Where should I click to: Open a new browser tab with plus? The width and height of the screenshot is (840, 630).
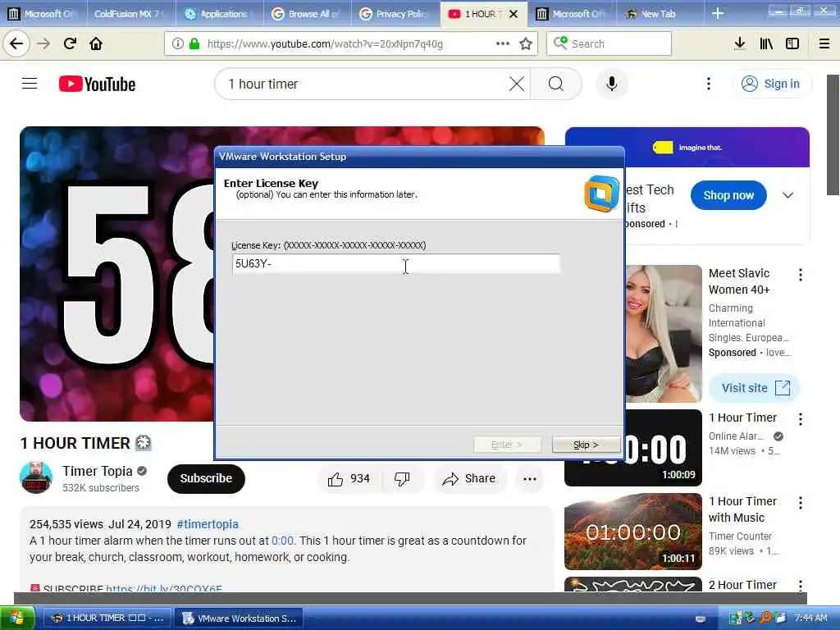[x=718, y=13]
